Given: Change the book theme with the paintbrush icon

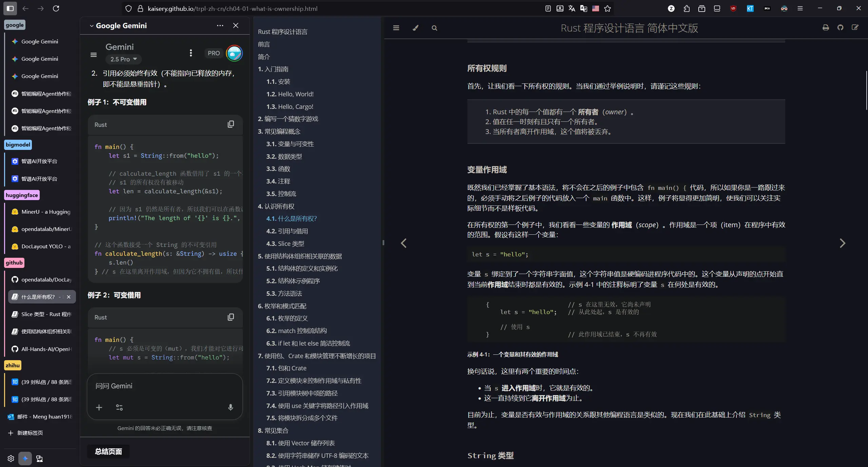Looking at the screenshot, I should (415, 28).
